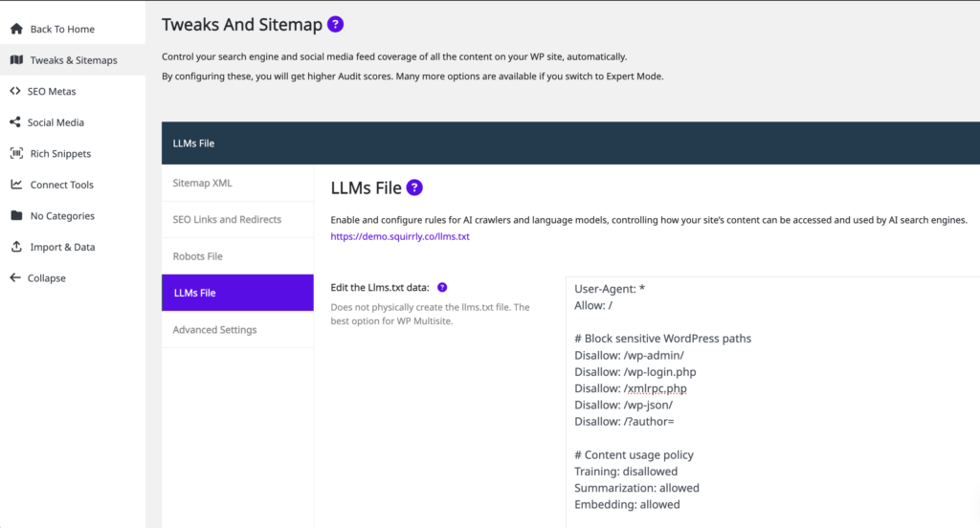Click the Rich Snippets barcode icon

pyautogui.click(x=15, y=153)
